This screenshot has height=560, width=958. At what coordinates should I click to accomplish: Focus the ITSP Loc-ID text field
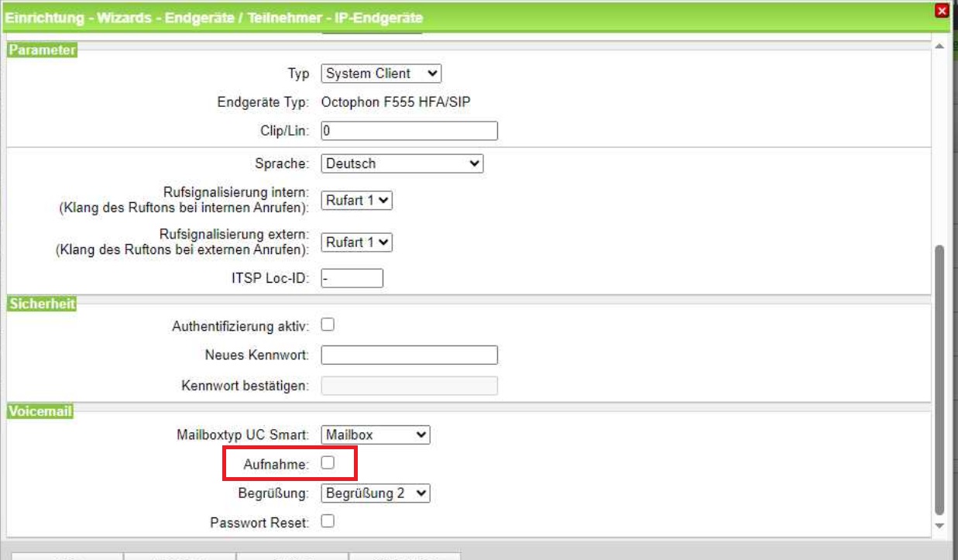click(x=352, y=278)
